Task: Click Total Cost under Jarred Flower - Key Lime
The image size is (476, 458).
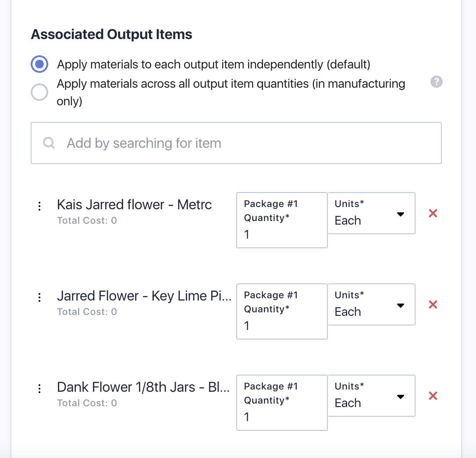Action: point(87,311)
